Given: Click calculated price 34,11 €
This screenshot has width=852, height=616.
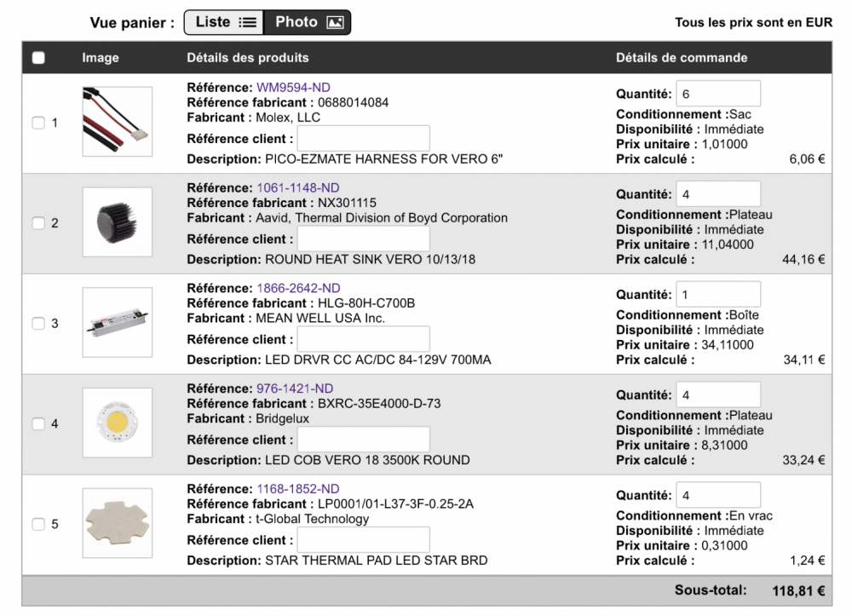Looking at the screenshot, I should 804,360.
